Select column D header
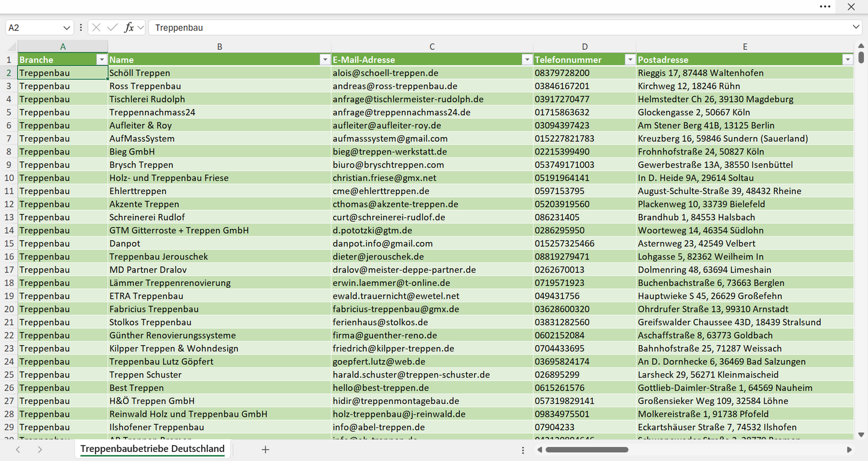 [584, 47]
